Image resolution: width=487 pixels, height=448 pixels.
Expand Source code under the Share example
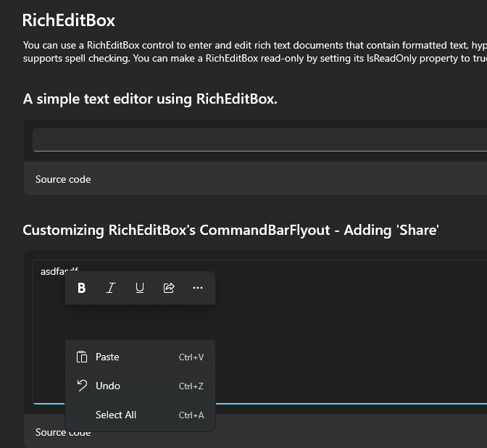[255, 432]
